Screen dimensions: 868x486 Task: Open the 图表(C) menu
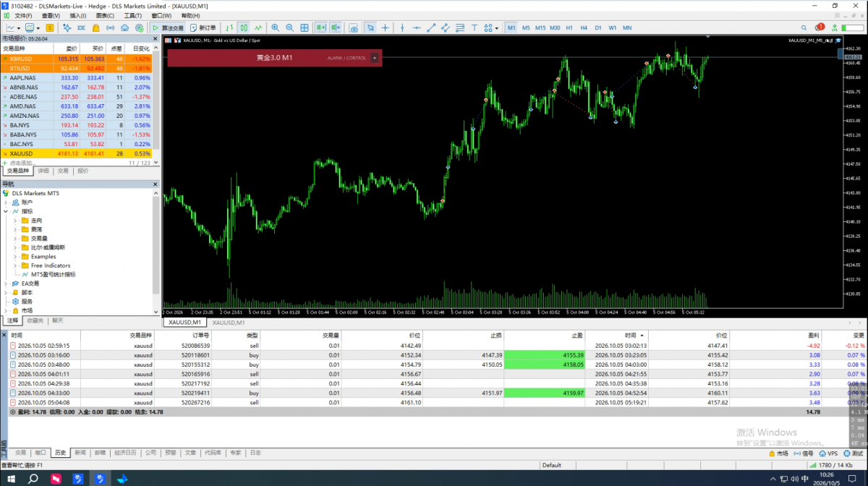pos(105,15)
